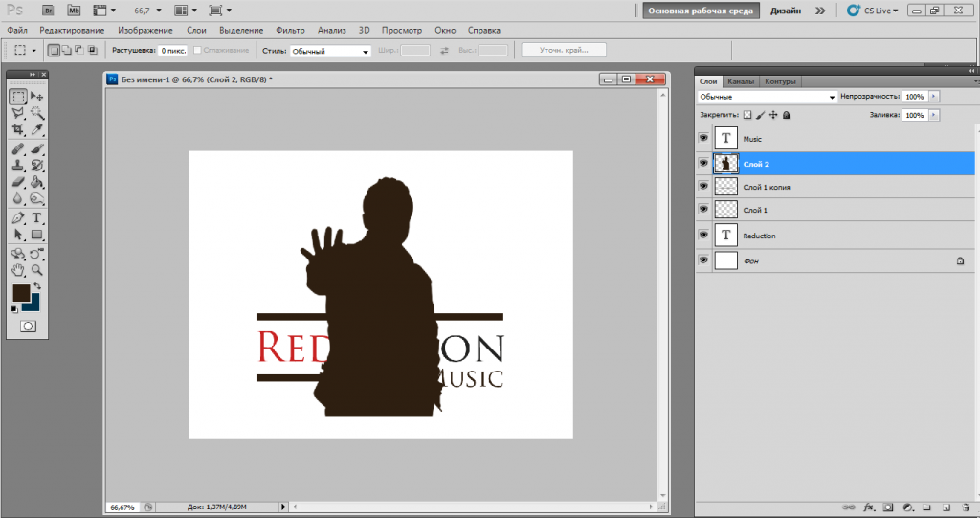
Task: Open tool preset picker arrow
Action: point(33,50)
